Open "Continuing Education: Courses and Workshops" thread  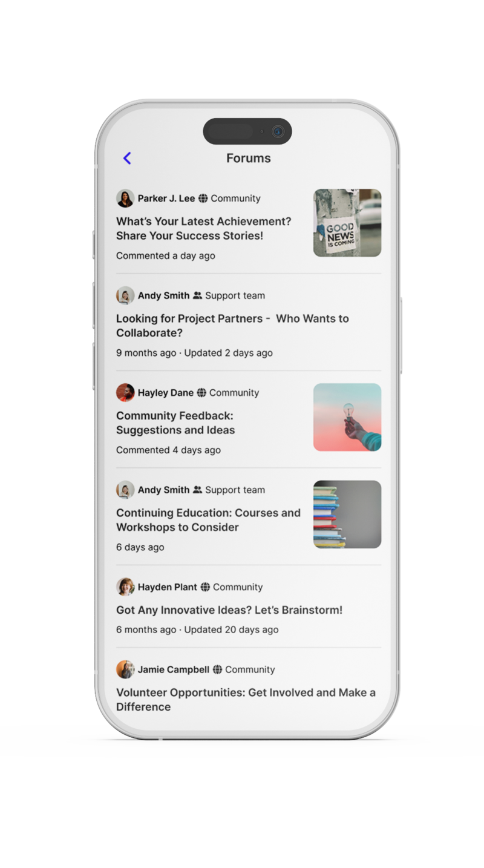(x=208, y=520)
